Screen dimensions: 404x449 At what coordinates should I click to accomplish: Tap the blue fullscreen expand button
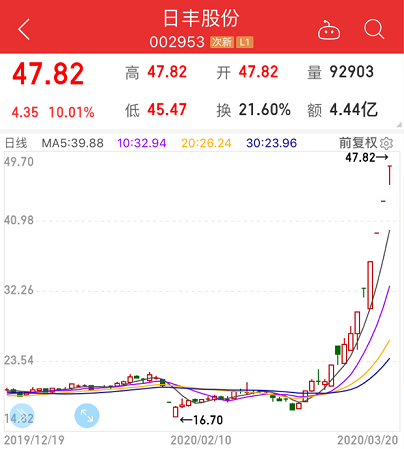click(87, 416)
